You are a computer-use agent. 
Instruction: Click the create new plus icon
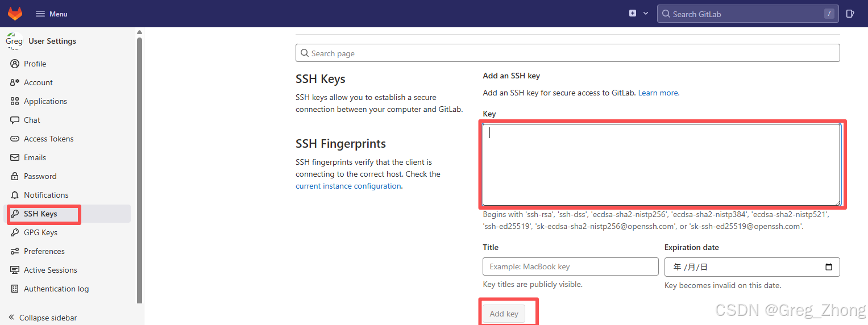pyautogui.click(x=633, y=13)
